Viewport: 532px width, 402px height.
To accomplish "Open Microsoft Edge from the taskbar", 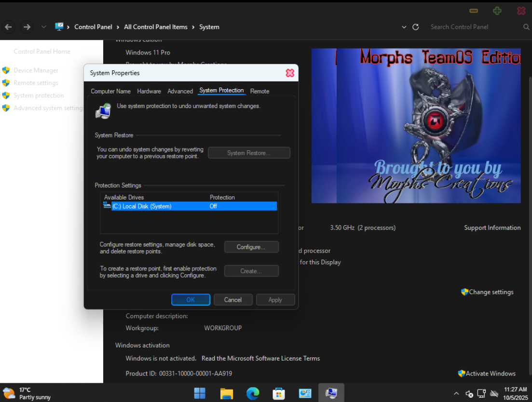I will point(253,393).
